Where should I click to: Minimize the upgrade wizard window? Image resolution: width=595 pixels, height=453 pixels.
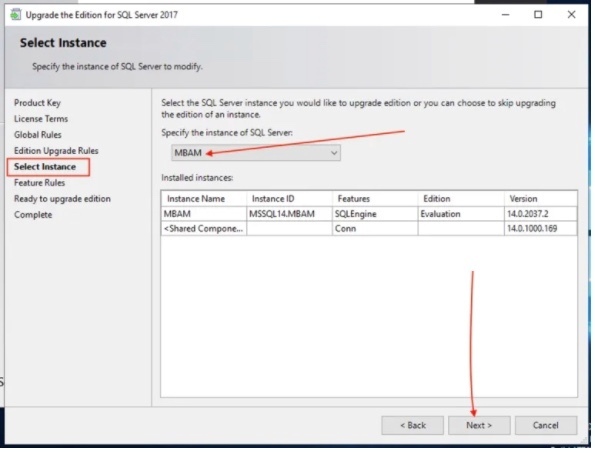(505, 14)
